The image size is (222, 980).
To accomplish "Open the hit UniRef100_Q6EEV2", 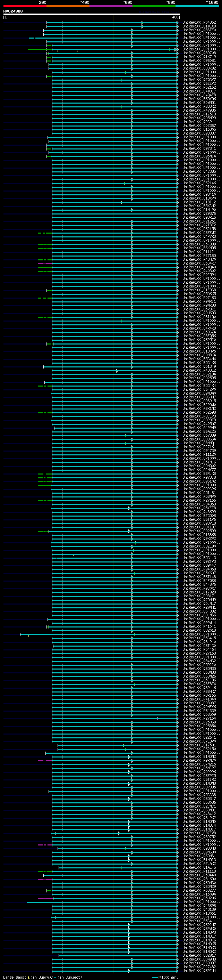I will (x=199, y=84).
